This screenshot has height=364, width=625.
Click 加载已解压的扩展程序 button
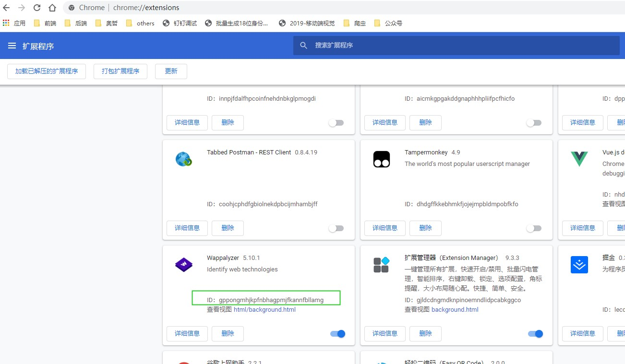tap(47, 71)
